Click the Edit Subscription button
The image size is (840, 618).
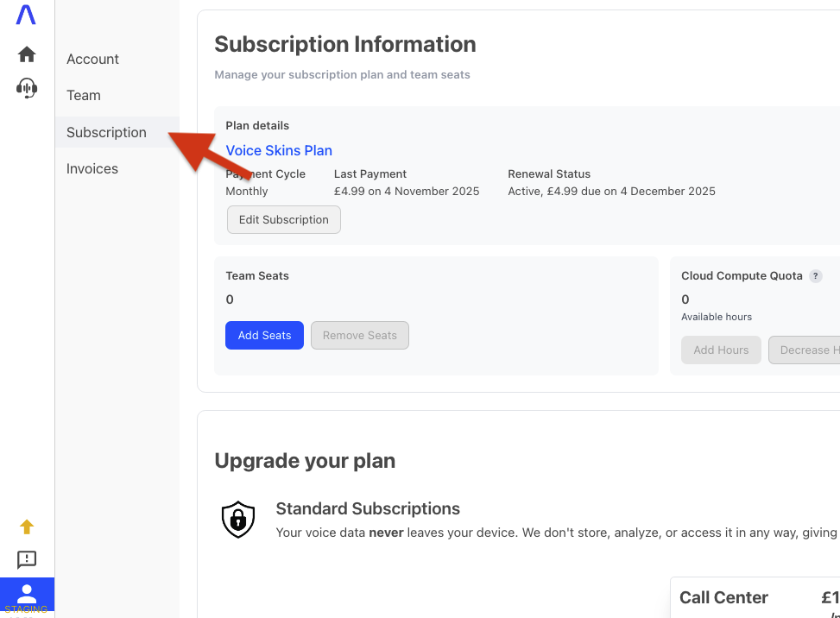coord(283,219)
